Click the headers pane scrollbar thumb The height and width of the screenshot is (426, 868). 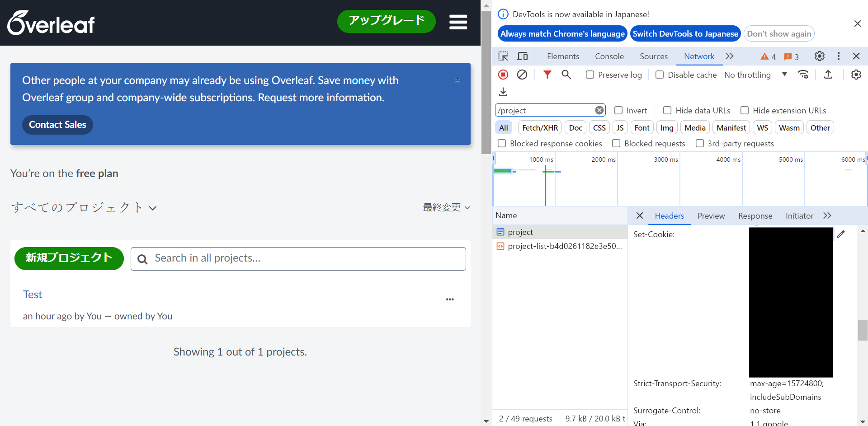862,330
